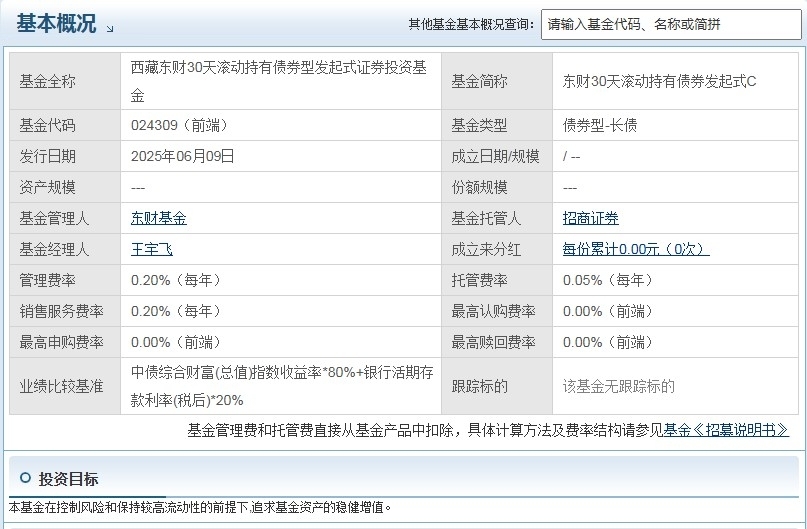Click the 份额规模 label cell
Image resolution: width=807 pixels, height=529 pixels.
[497, 187]
